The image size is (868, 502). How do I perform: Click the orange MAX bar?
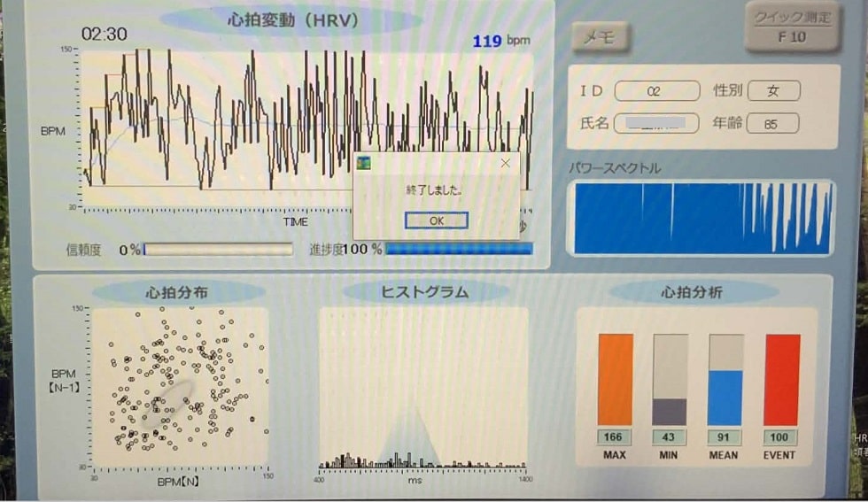(616, 379)
